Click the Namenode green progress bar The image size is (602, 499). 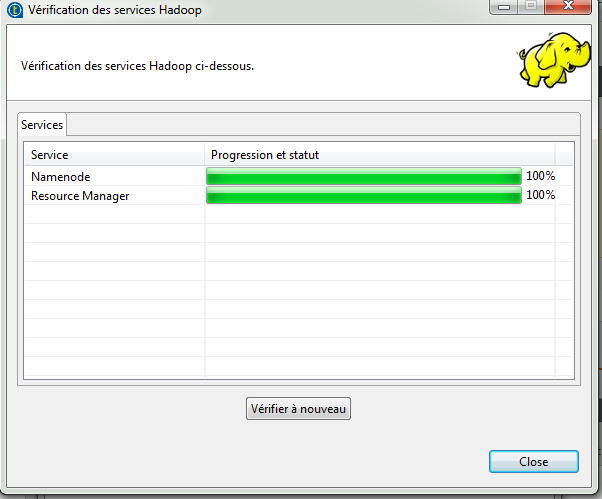364,176
